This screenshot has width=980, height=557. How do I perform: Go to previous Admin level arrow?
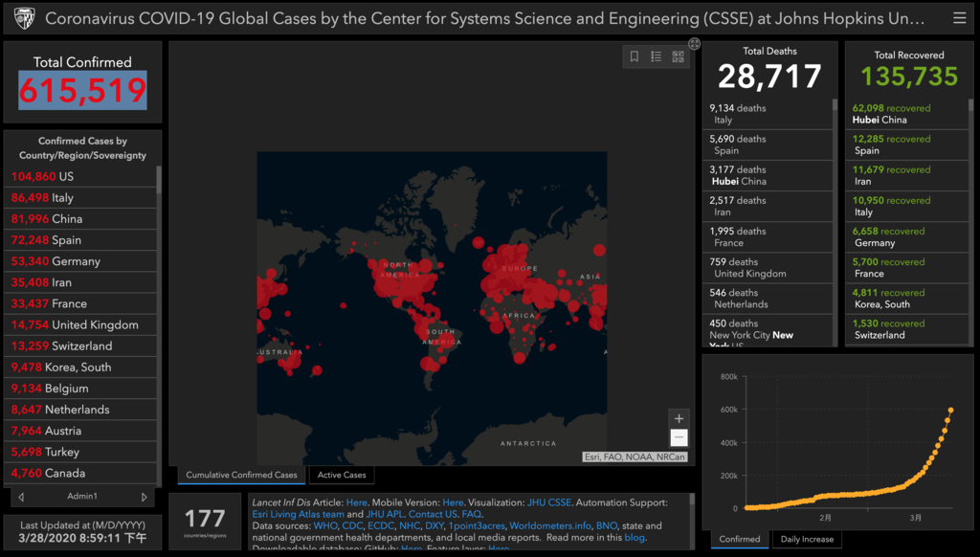[x=21, y=497]
